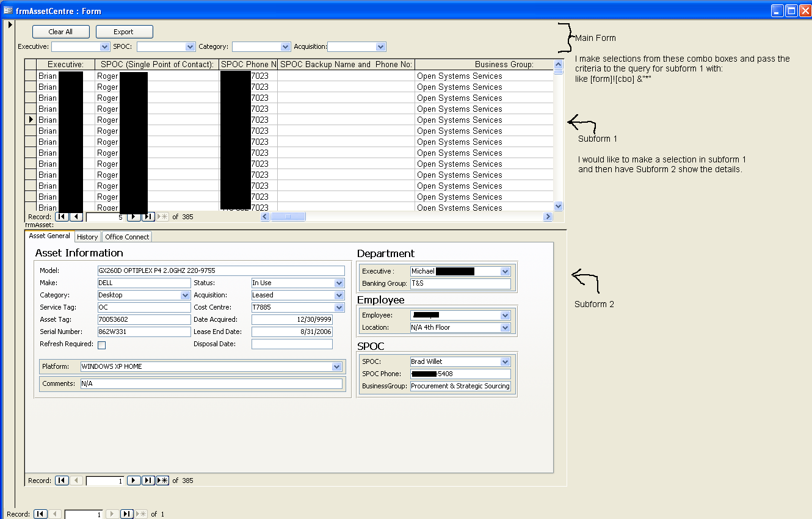Open the Acquisition filter combo box at top
The image size is (812, 519).
tap(381, 46)
